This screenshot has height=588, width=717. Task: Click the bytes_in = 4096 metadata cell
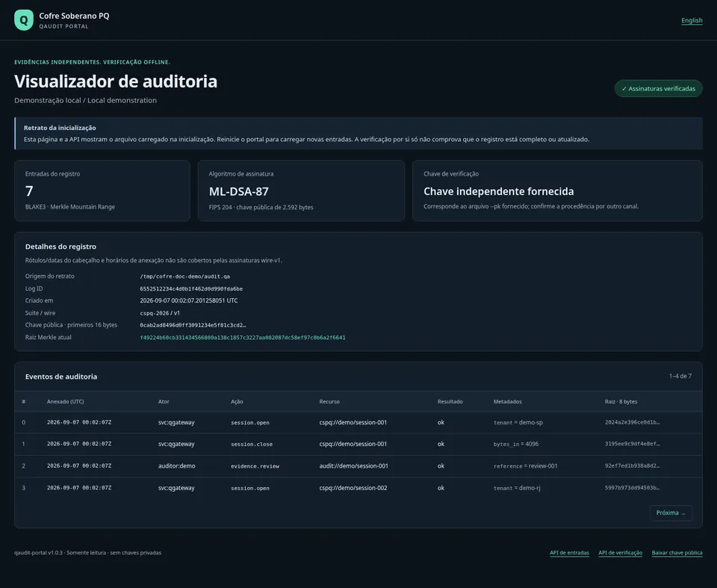click(x=516, y=445)
